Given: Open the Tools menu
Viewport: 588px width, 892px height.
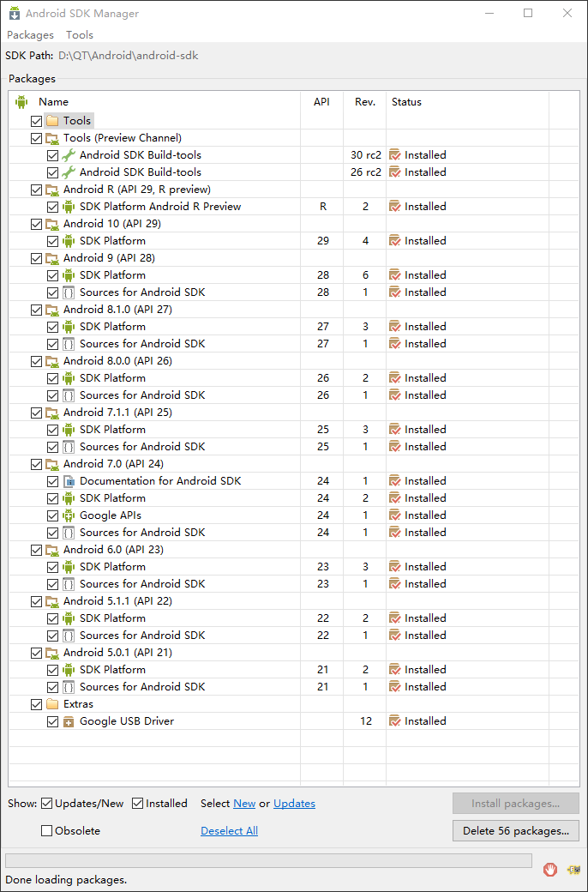Looking at the screenshot, I should click(80, 34).
